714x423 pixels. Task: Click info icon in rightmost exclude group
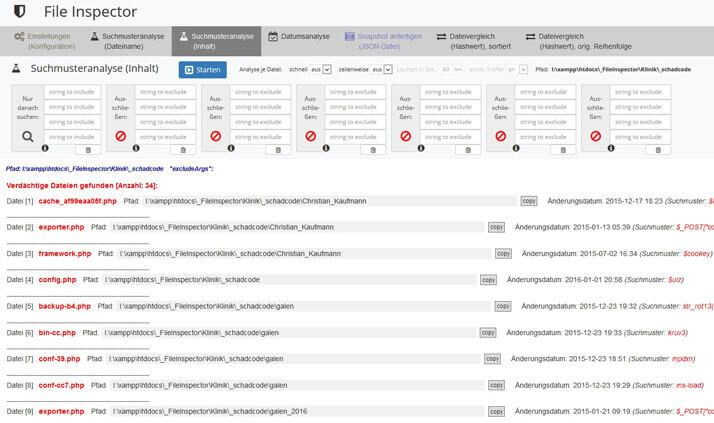(611, 149)
